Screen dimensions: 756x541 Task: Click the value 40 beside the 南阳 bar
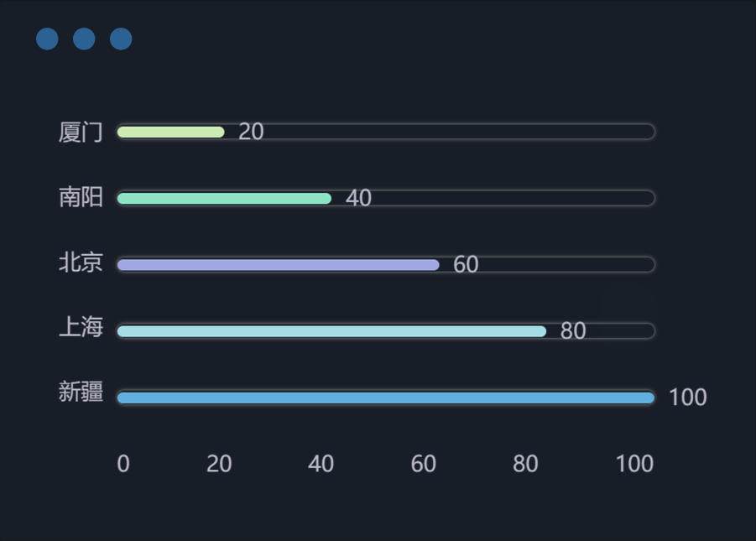pyautogui.click(x=358, y=199)
